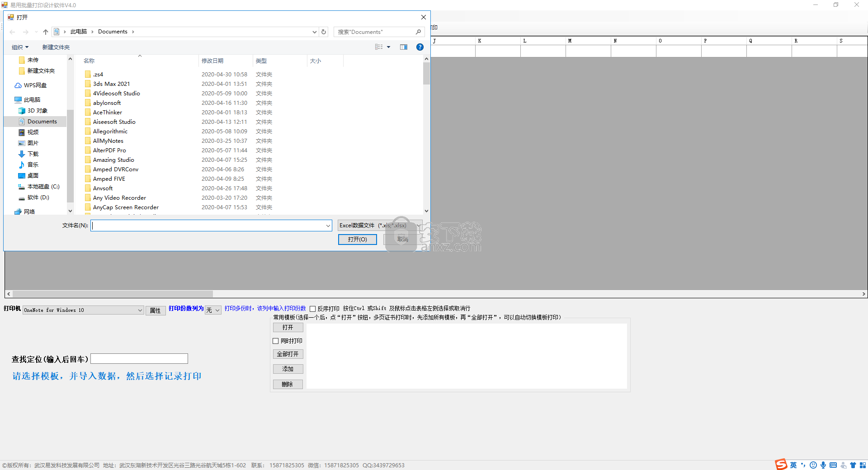
Task: Select 此电脑 in the navigation tree
Action: click(x=28, y=100)
